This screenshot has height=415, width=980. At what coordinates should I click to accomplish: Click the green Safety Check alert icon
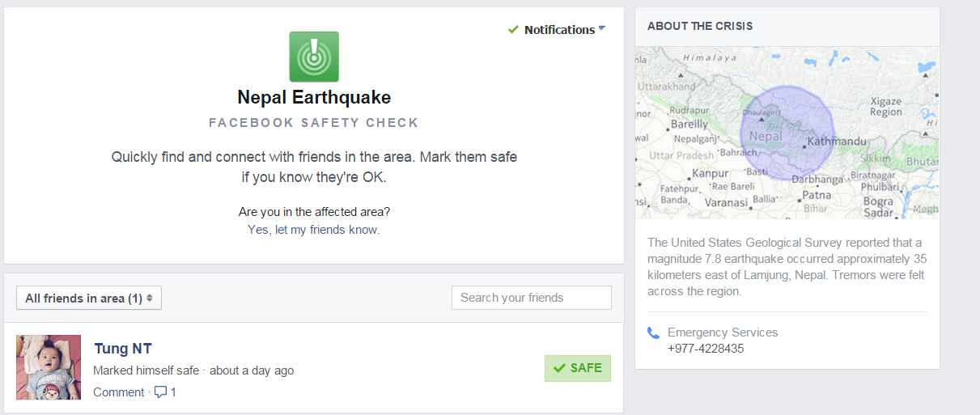[314, 57]
